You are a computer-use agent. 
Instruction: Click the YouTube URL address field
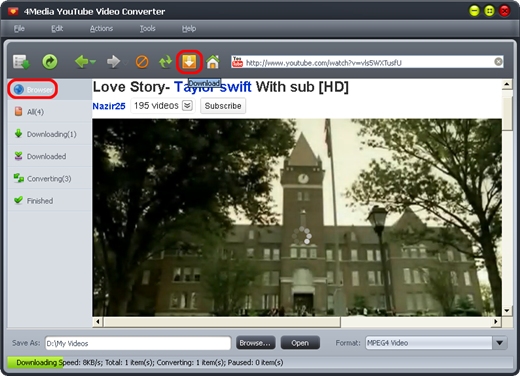[368, 63]
